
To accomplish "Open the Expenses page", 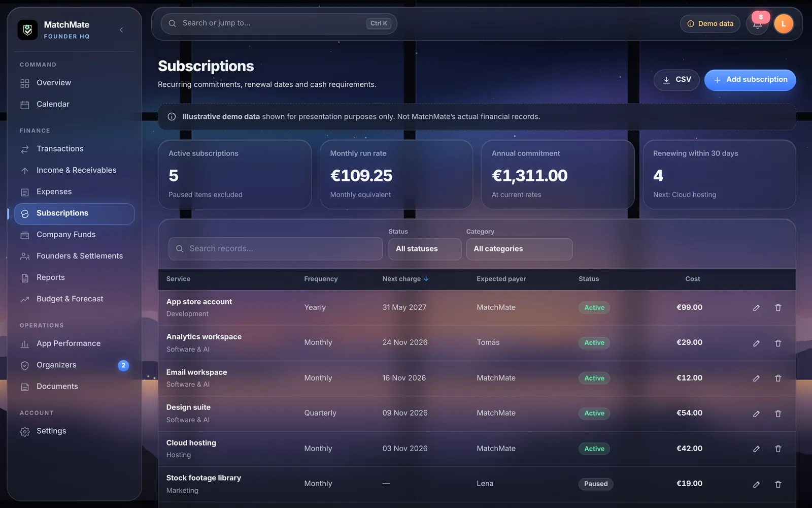I will click(x=74, y=192).
